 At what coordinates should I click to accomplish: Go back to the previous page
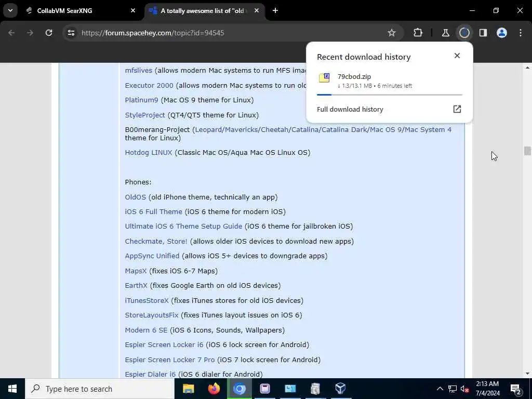11,33
